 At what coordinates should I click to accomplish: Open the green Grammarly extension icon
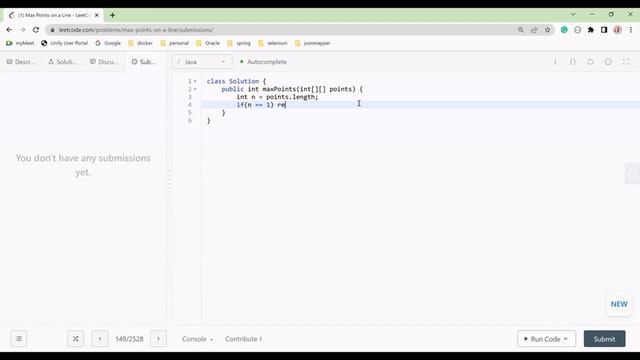tap(564, 30)
